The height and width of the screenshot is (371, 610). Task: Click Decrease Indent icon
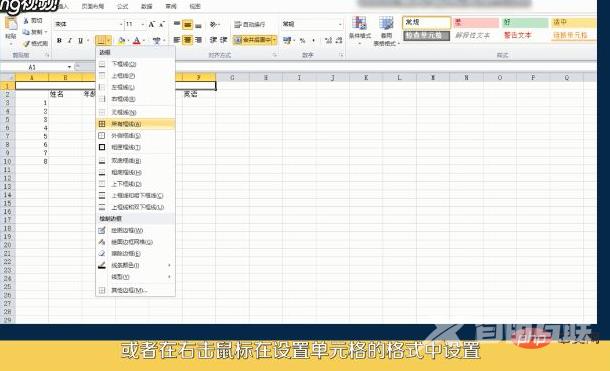tap(213, 40)
